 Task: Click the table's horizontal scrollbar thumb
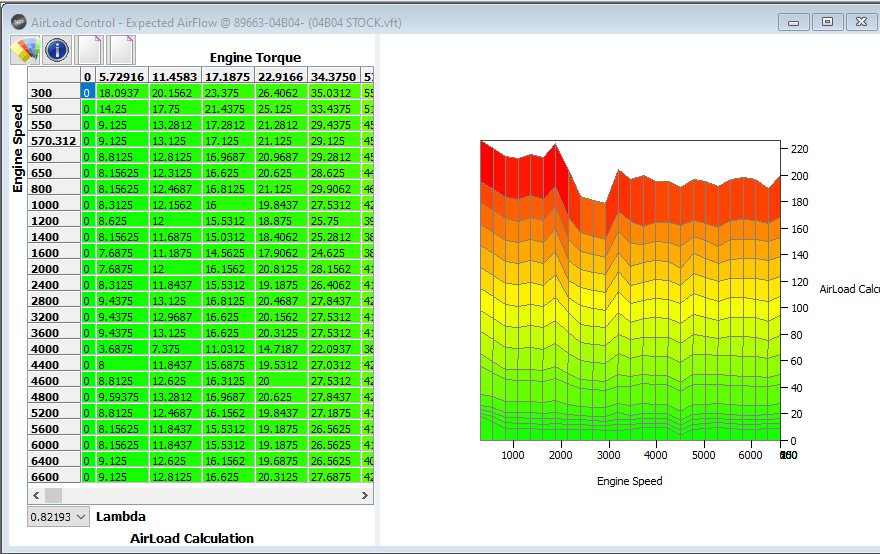coord(53,496)
